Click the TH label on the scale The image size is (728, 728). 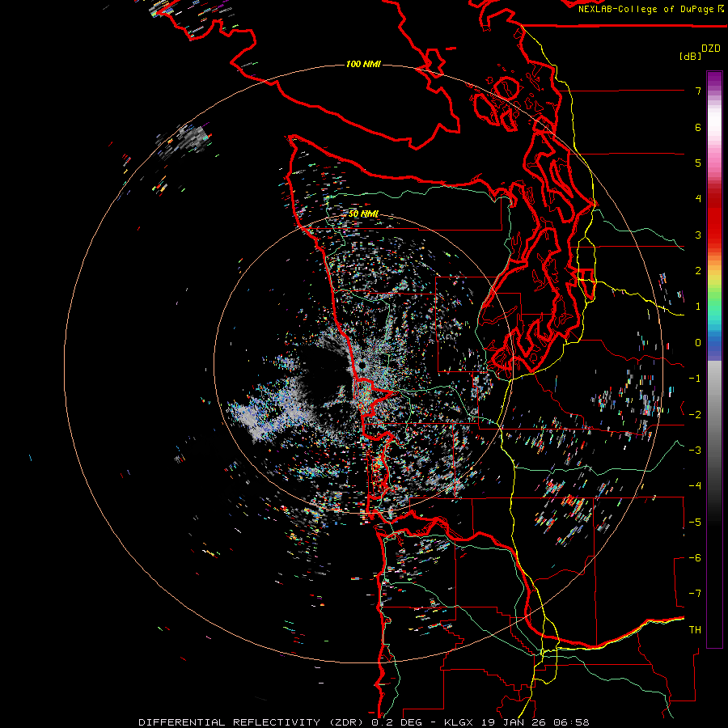click(x=695, y=630)
